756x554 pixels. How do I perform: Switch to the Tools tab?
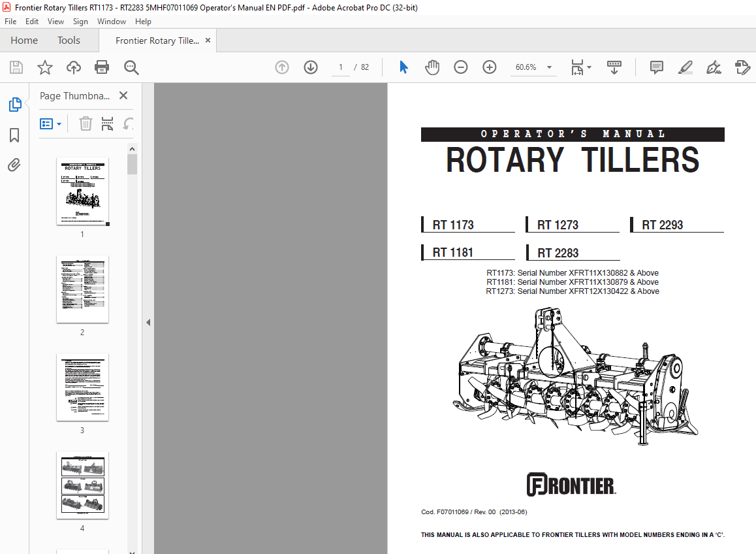[69, 40]
